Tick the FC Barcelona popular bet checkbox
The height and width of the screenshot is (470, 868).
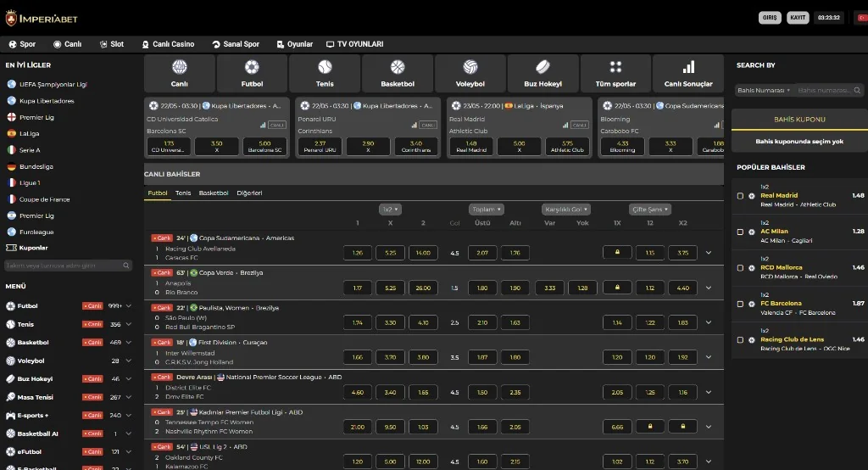click(x=740, y=304)
